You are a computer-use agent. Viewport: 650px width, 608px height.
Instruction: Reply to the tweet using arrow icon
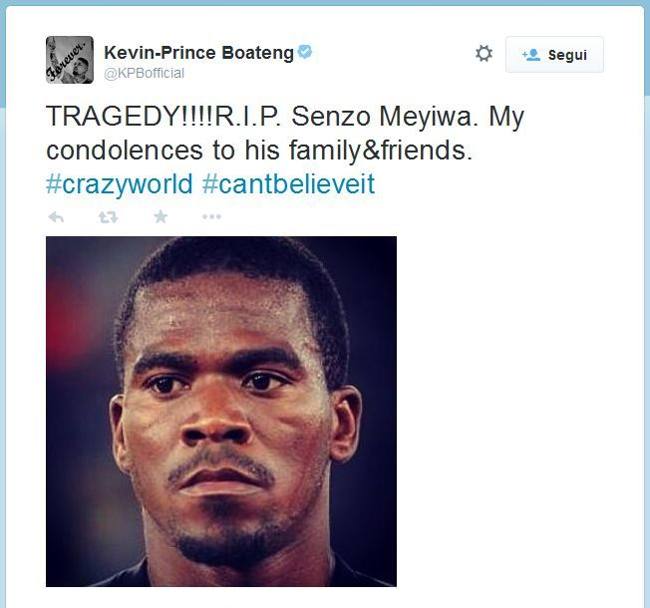[x=56, y=217]
